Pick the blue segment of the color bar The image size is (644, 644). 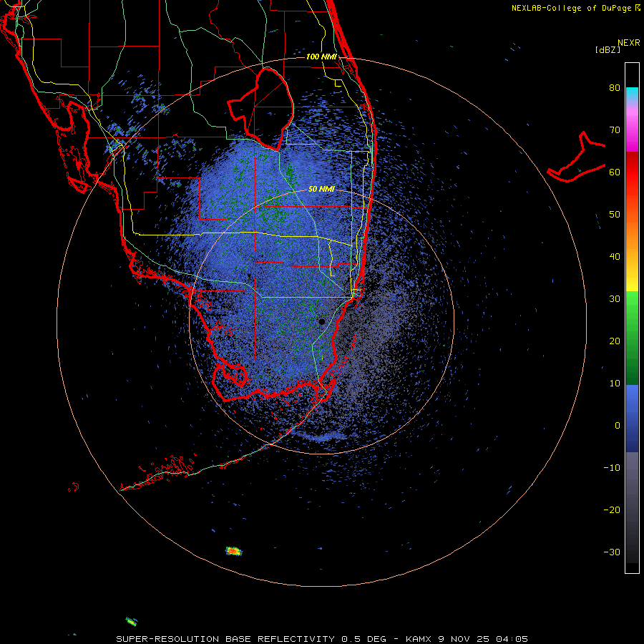pos(632,418)
